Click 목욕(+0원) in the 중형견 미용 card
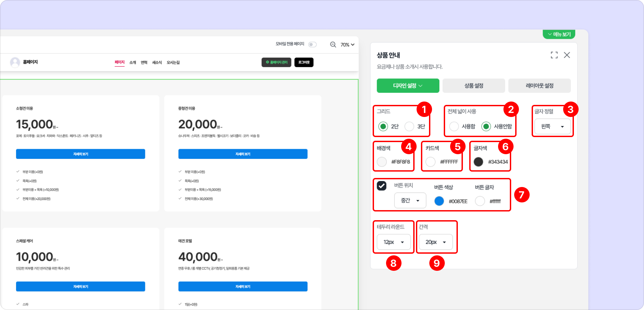 click(x=192, y=181)
